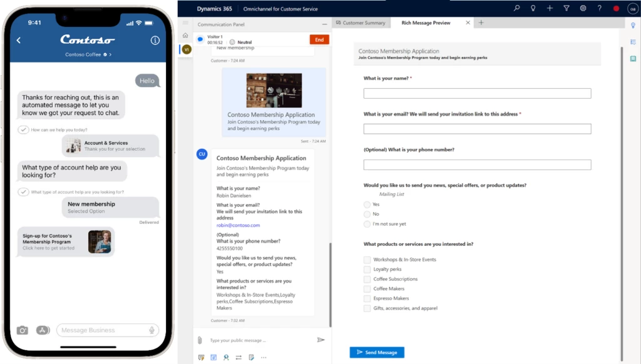Click the Help question mark icon
The image size is (641, 364).
tap(600, 8)
